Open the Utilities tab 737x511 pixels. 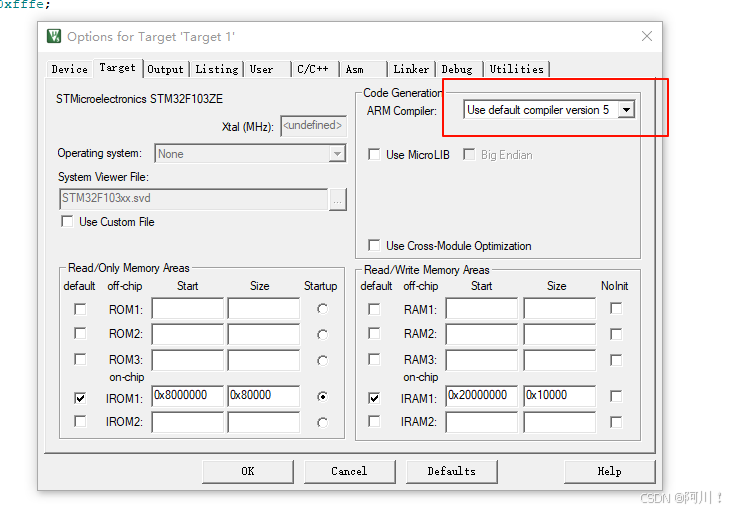[x=517, y=69]
